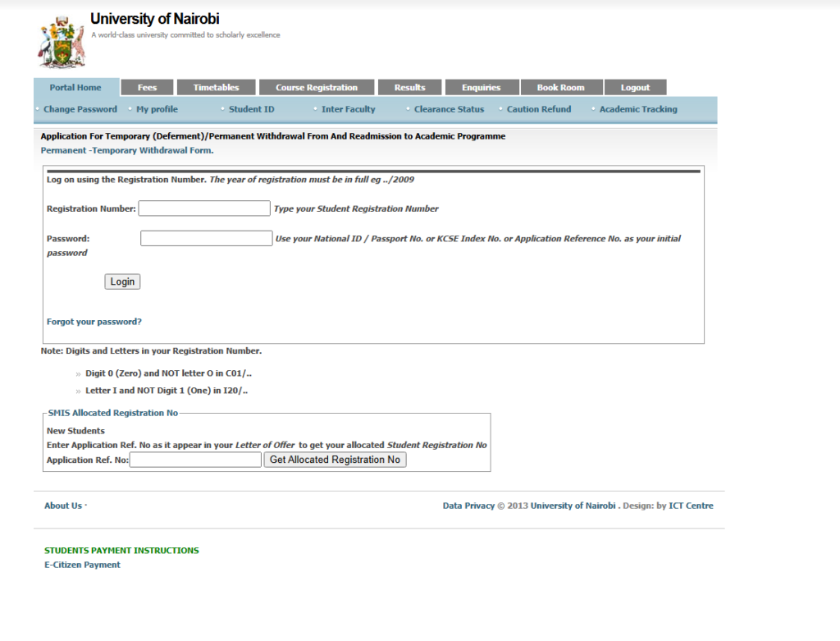Open the E-Citizen Payment link
This screenshot has width=840, height=641.
82,565
